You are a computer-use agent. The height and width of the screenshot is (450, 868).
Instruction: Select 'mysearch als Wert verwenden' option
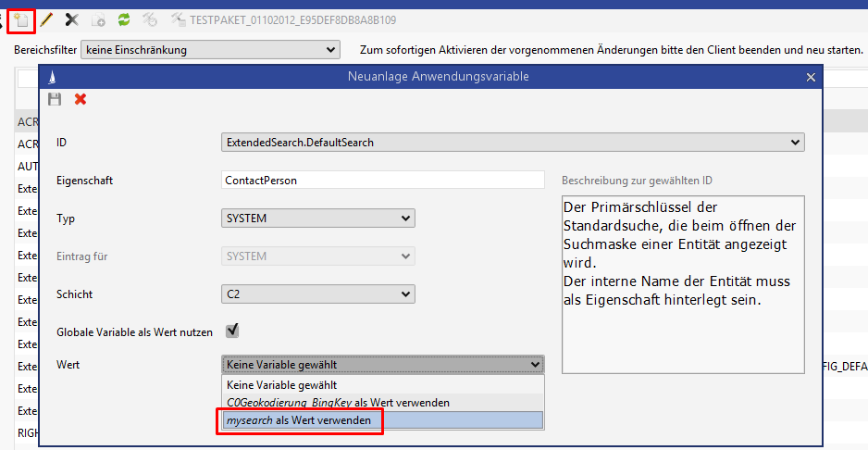coord(298,420)
